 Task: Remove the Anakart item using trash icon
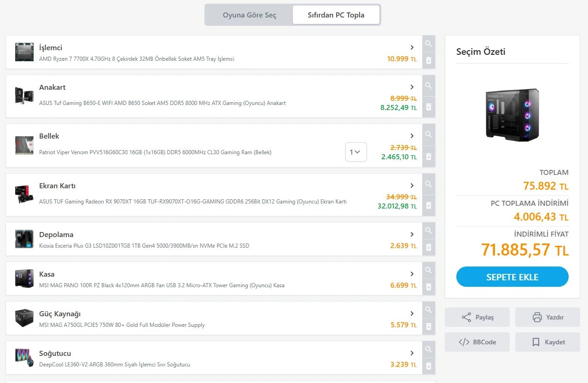(429, 107)
